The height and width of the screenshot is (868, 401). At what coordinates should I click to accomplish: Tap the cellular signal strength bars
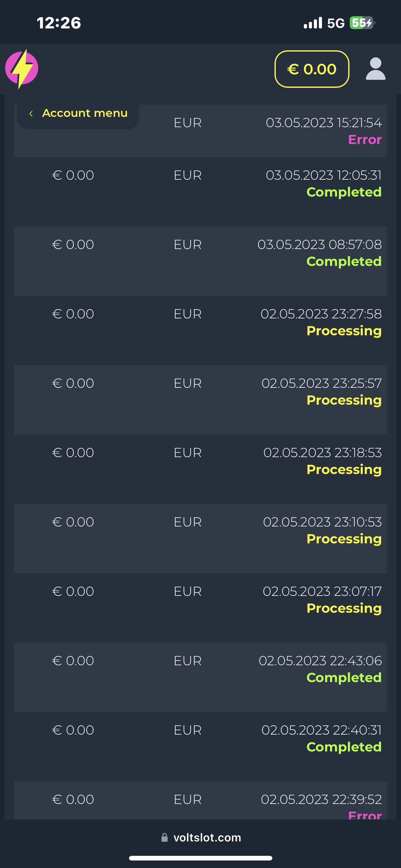[313, 23]
